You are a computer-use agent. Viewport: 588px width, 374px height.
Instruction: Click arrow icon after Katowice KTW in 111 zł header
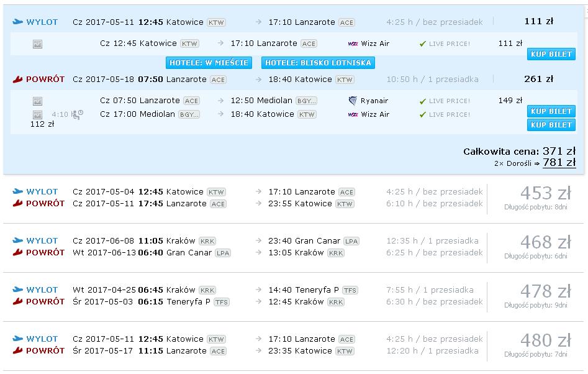click(x=258, y=22)
